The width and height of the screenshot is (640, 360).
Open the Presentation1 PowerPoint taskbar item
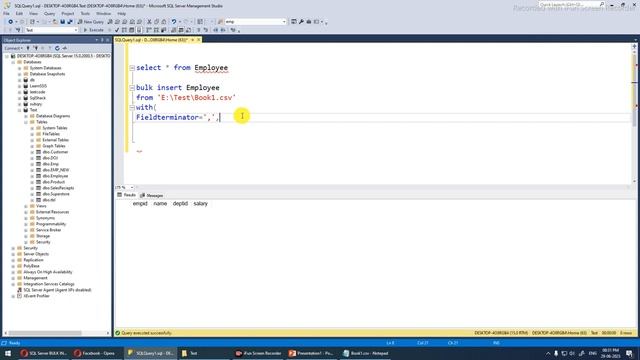(x=311, y=353)
